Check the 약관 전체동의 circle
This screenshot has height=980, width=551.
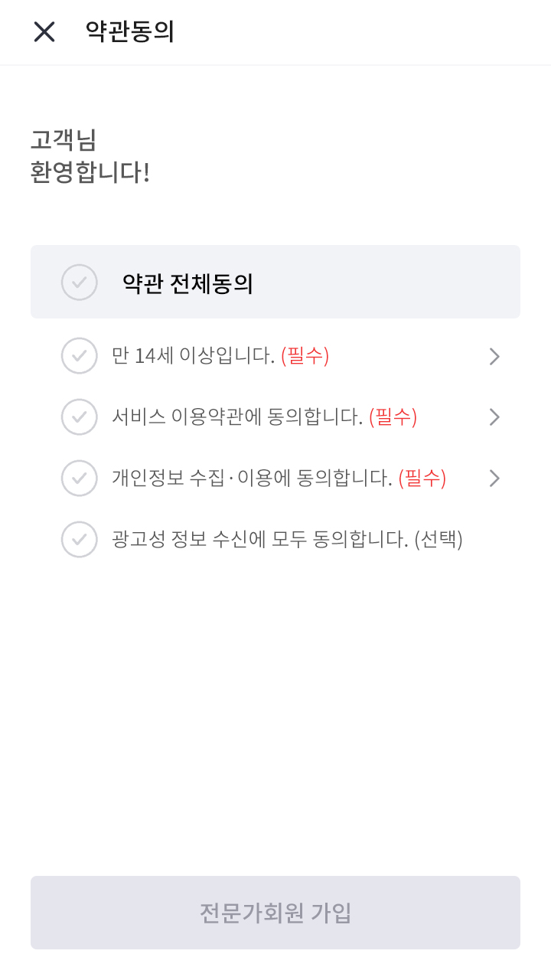pyautogui.click(x=80, y=283)
